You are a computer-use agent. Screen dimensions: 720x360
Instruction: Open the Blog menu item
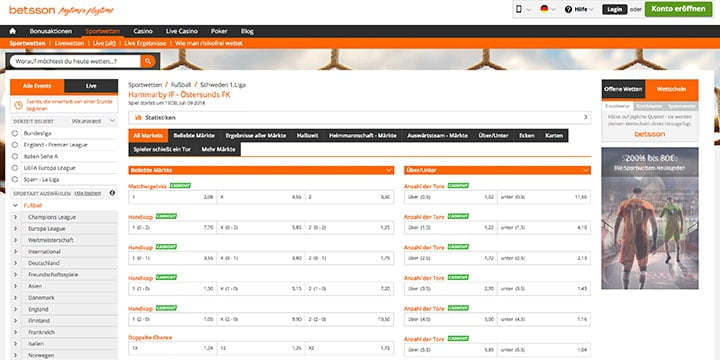247,31
